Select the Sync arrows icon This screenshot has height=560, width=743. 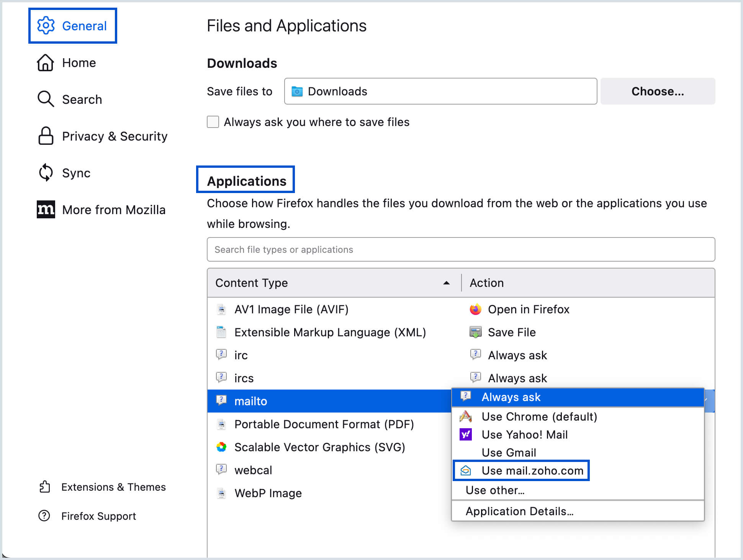(x=46, y=173)
